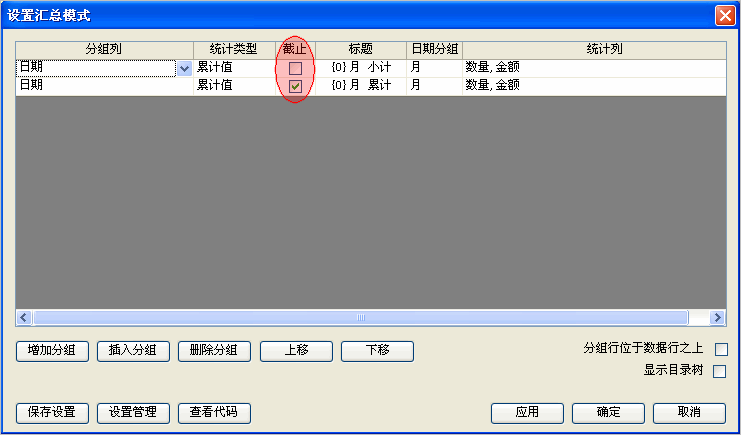Move group down with 下移
Screen dimensions: 741x435
(377, 351)
